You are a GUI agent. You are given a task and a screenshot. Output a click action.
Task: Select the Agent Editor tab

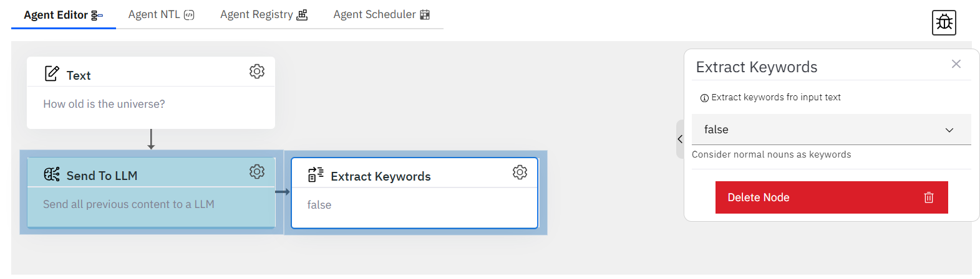63,15
